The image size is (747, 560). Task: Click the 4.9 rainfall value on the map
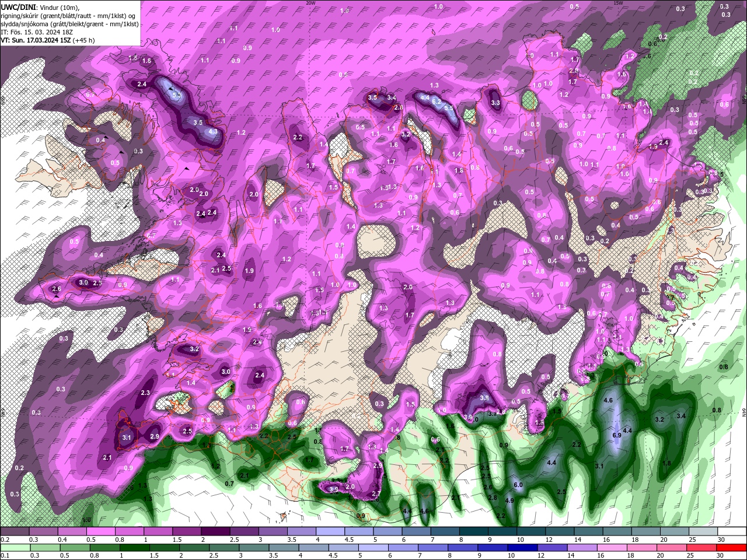pos(509,501)
